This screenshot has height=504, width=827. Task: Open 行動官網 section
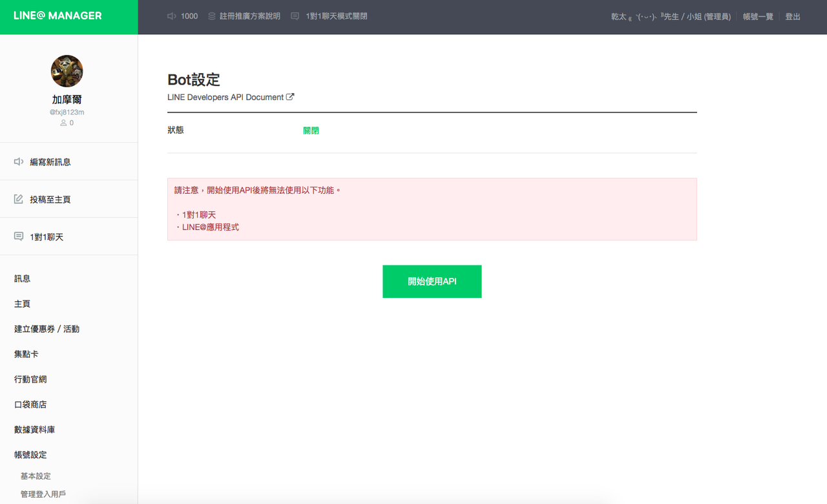pos(30,379)
